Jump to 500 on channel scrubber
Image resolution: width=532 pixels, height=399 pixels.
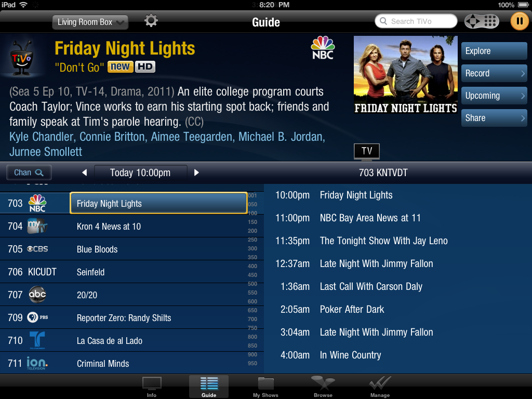252,284
